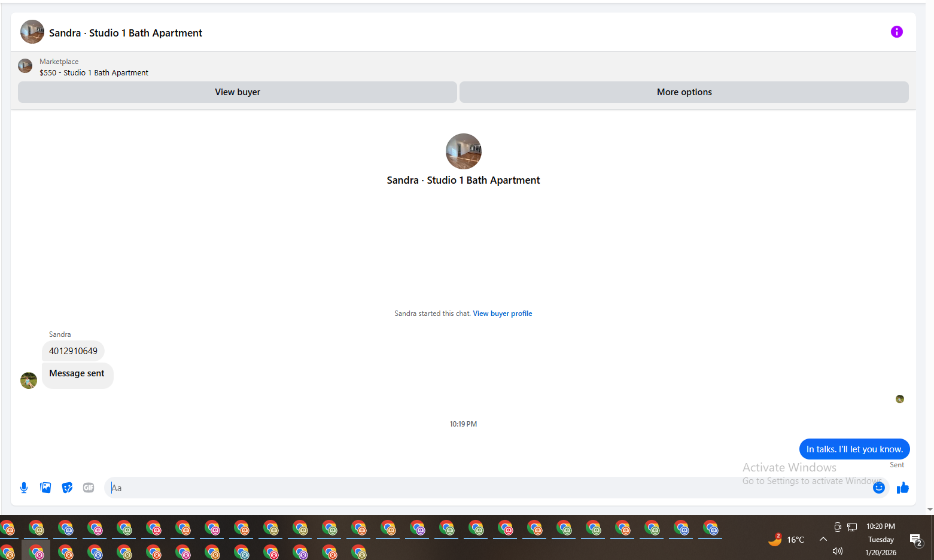This screenshot has width=934, height=560.
Task: Show hidden system tray icons chevron
Action: tap(823, 539)
